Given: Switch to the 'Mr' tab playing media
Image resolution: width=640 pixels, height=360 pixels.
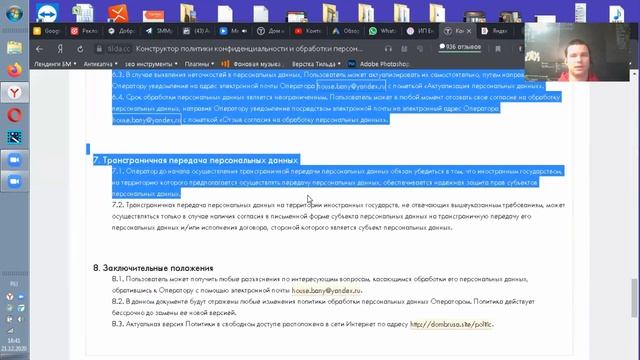Looking at the screenshot, I should [233, 31].
